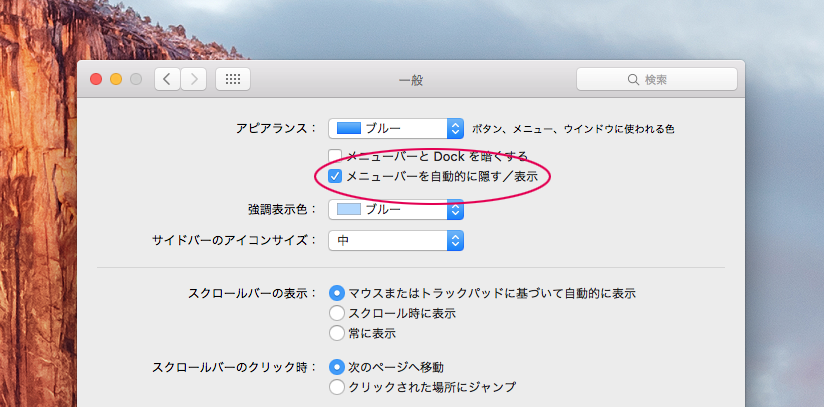824x407 pixels.
Task: Click ボタン、メニュー、ウインドウに使われる色 description text
Action: point(573,129)
